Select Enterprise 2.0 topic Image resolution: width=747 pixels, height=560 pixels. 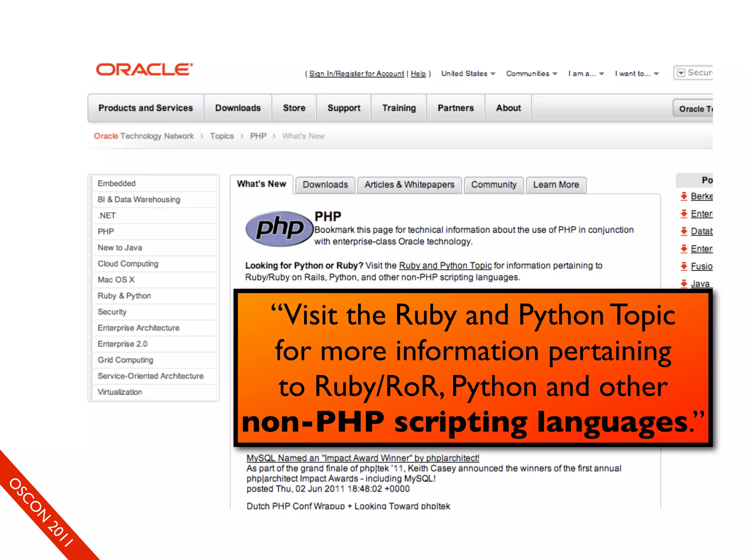pyautogui.click(x=154, y=344)
